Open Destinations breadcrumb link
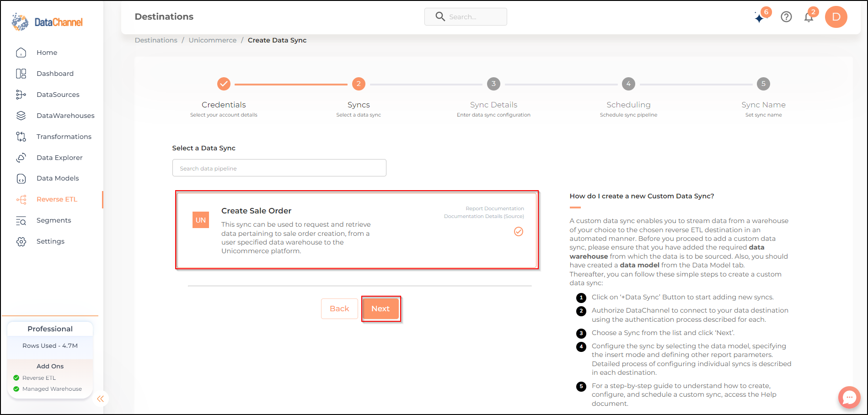Viewport: 868px width, 415px height. [156, 40]
